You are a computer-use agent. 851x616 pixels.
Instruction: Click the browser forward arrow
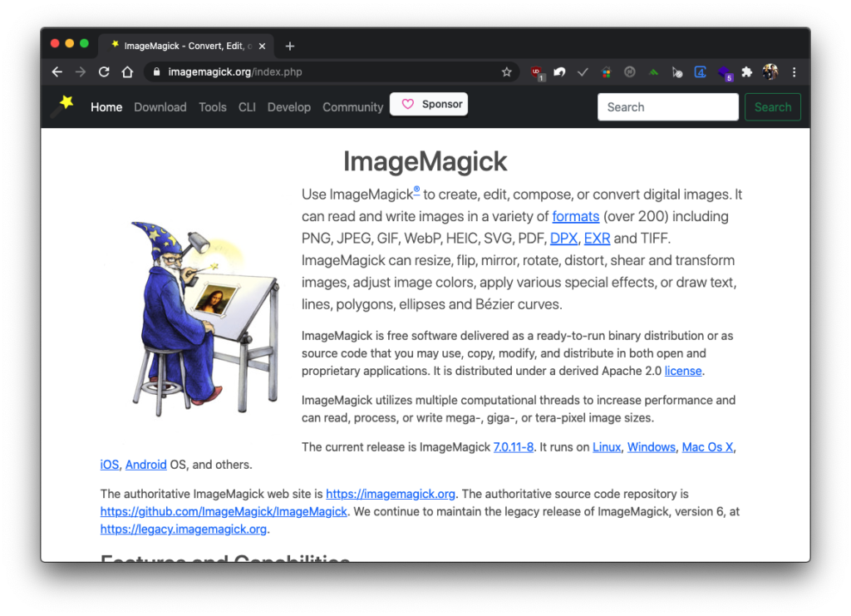coord(81,72)
